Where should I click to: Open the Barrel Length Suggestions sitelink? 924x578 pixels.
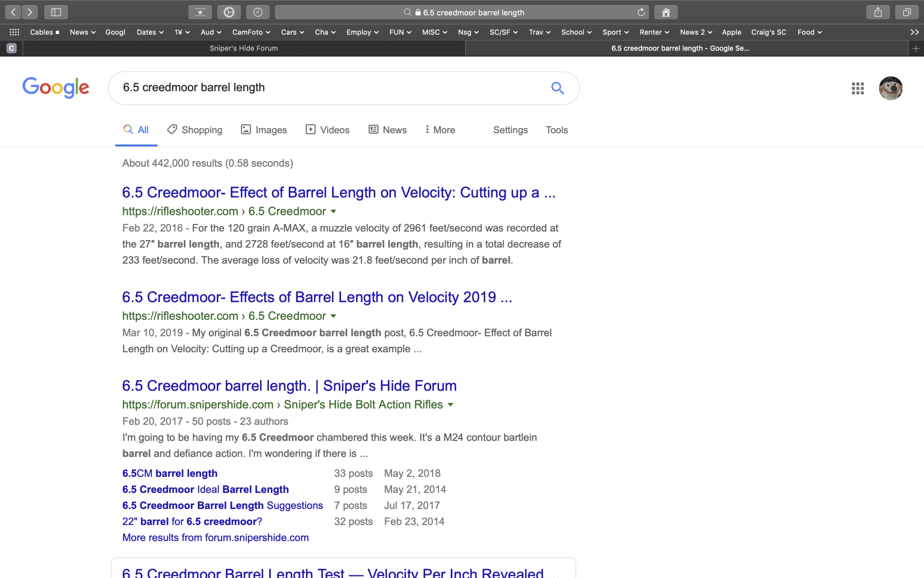click(222, 505)
